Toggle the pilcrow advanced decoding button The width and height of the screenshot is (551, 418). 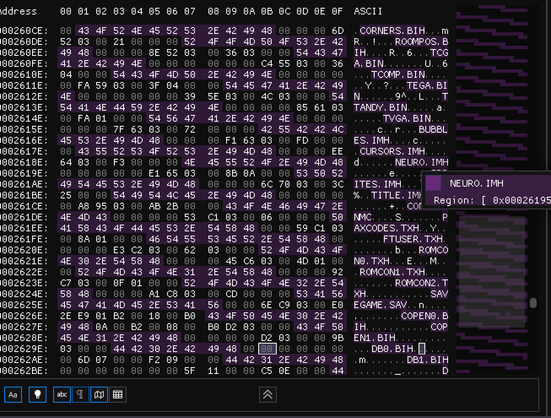pos(80,394)
